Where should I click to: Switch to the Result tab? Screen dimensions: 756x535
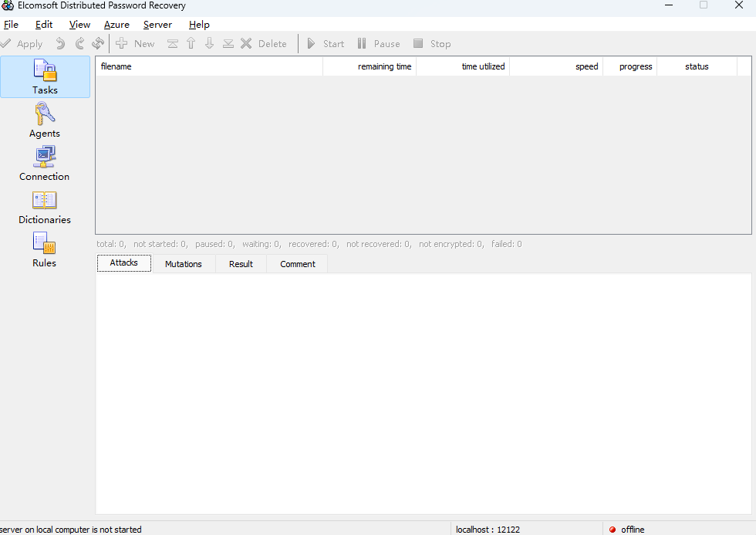click(241, 264)
